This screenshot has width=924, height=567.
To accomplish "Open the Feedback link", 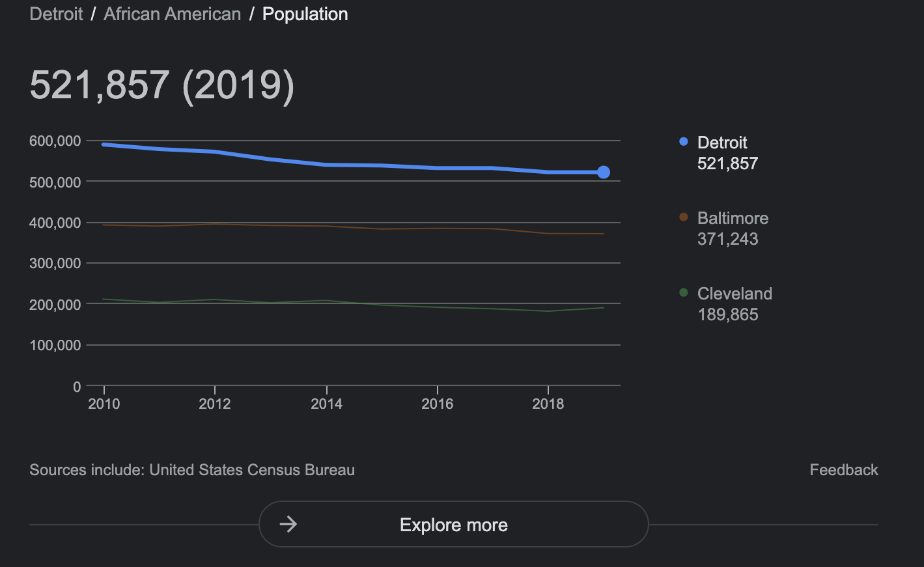I will pos(844,470).
